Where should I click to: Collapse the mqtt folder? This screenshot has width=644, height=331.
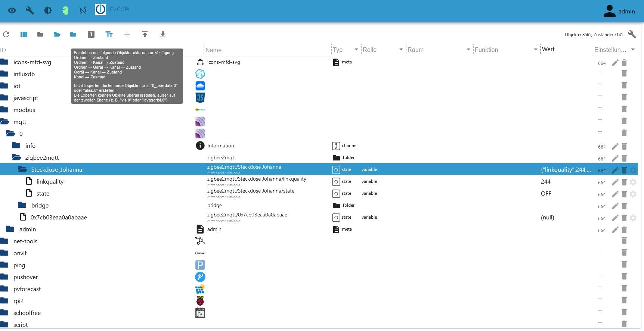tap(4, 122)
